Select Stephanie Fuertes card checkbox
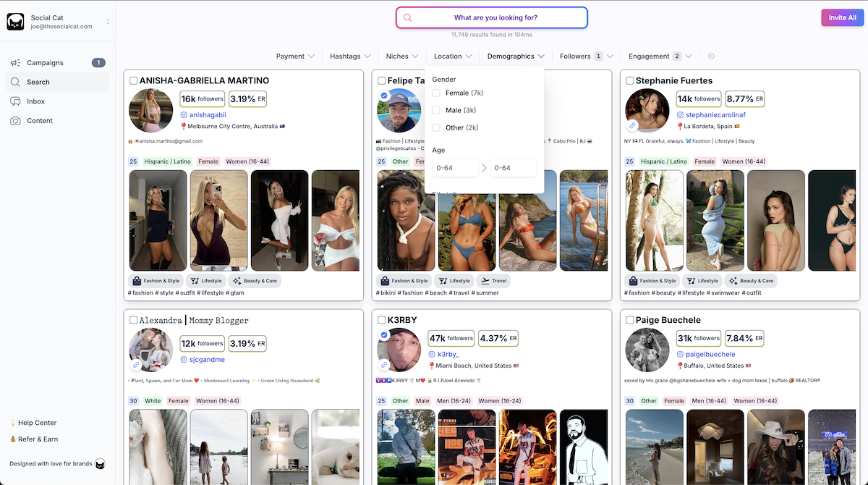 629,80
